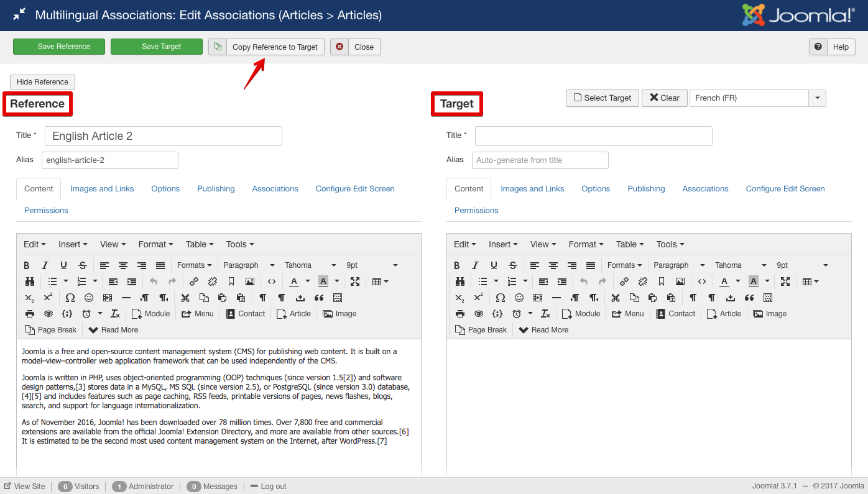The width and height of the screenshot is (868, 494).
Task: Switch to Reference Images and Links tab
Action: pyautogui.click(x=102, y=189)
